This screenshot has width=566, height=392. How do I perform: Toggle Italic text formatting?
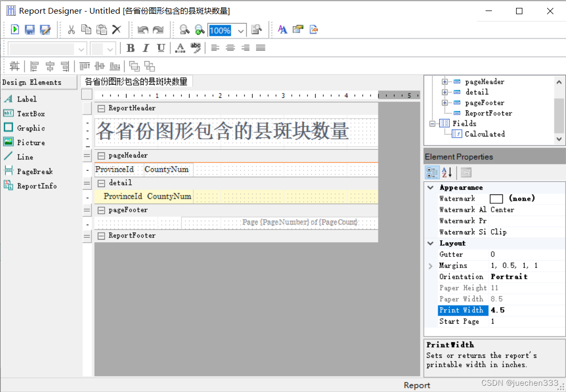point(146,48)
